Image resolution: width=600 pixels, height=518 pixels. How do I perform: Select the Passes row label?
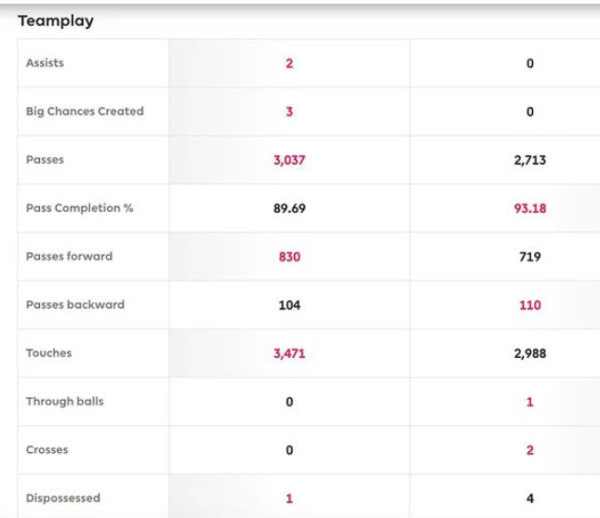(44, 160)
